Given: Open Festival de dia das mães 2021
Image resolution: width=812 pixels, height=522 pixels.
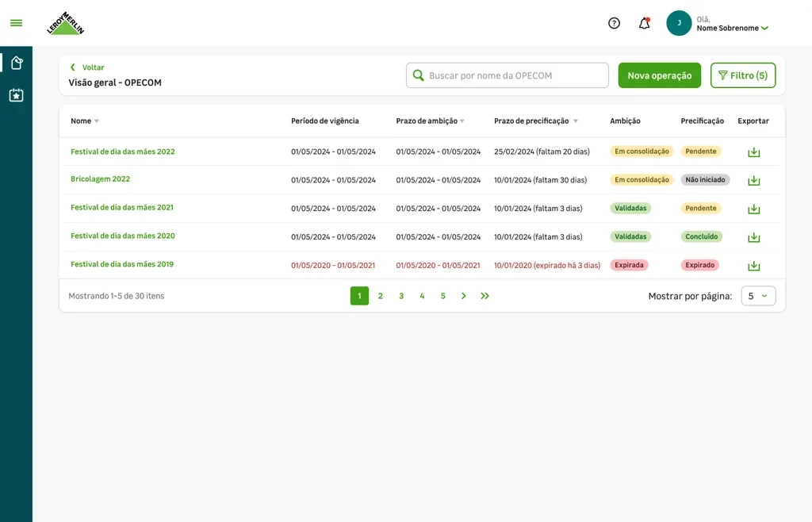Looking at the screenshot, I should [x=122, y=207].
